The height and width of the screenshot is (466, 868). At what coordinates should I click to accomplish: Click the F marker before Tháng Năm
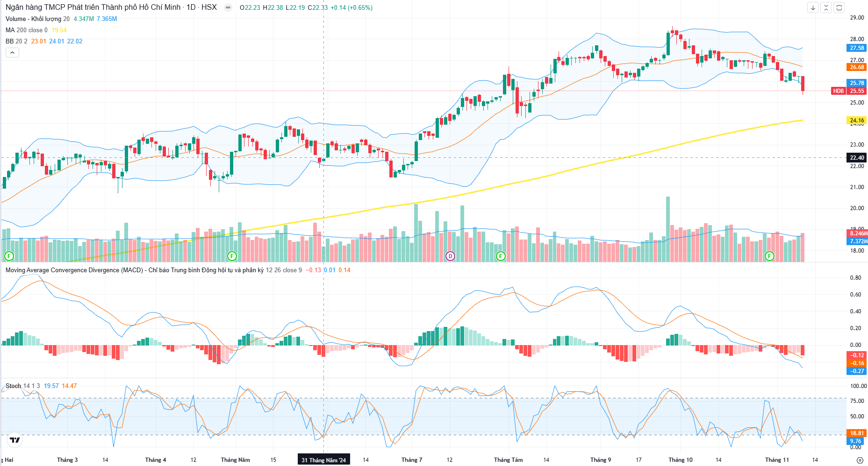pyautogui.click(x=232, y=256)
